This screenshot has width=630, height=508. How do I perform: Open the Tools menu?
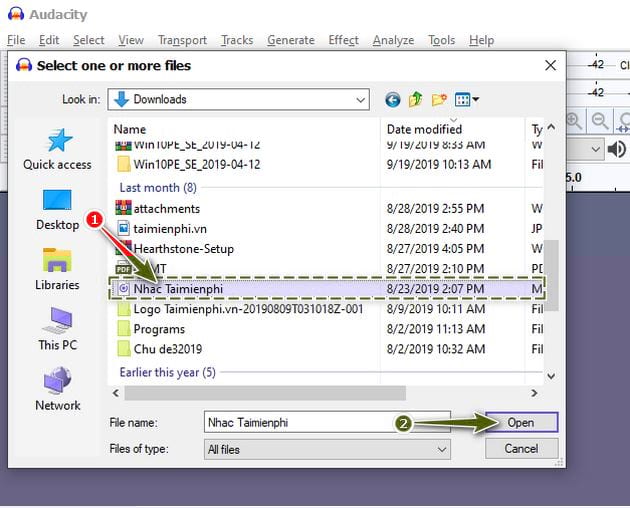pyautogui.click(x=442, y=40)
